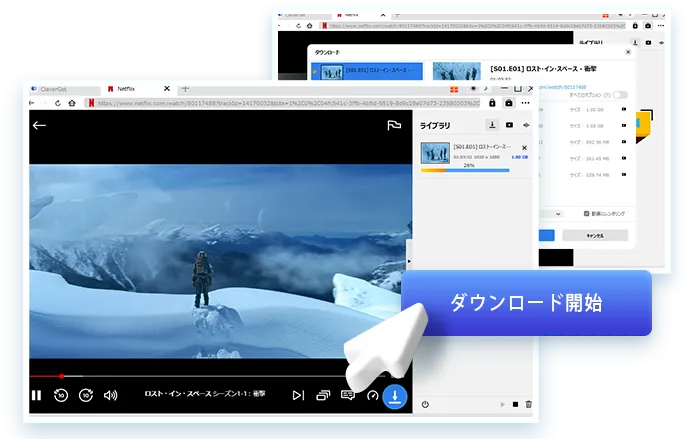Show the downloading tab in ライブラリ panel
This screenshot has height=439, width=686.
point(492,125)
